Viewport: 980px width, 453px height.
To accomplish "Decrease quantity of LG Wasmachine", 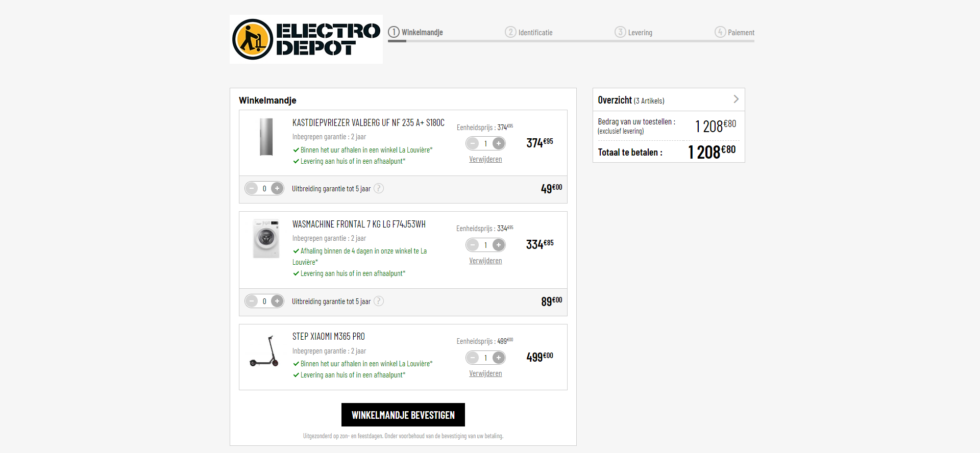I will click(473, 245).
